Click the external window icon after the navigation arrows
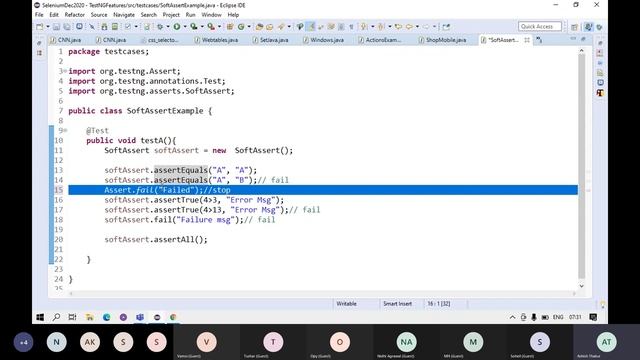This screenshot has width=640, height=360. (446, 27)
